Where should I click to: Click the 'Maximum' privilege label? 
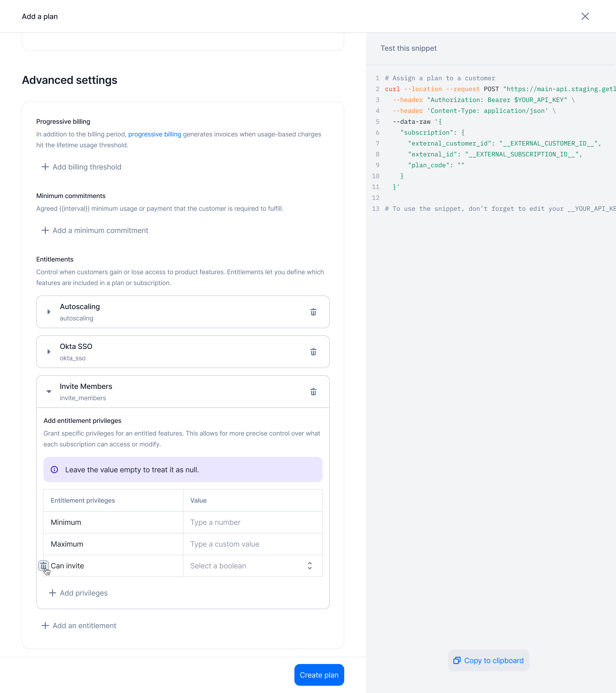point(67,544)
